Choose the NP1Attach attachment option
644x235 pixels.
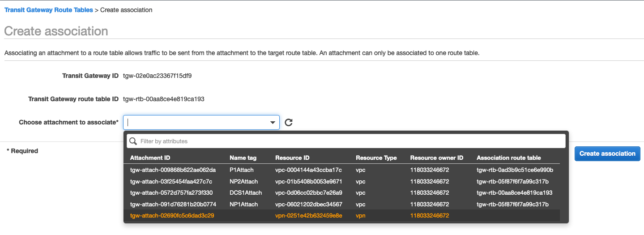tap(243, 205)
